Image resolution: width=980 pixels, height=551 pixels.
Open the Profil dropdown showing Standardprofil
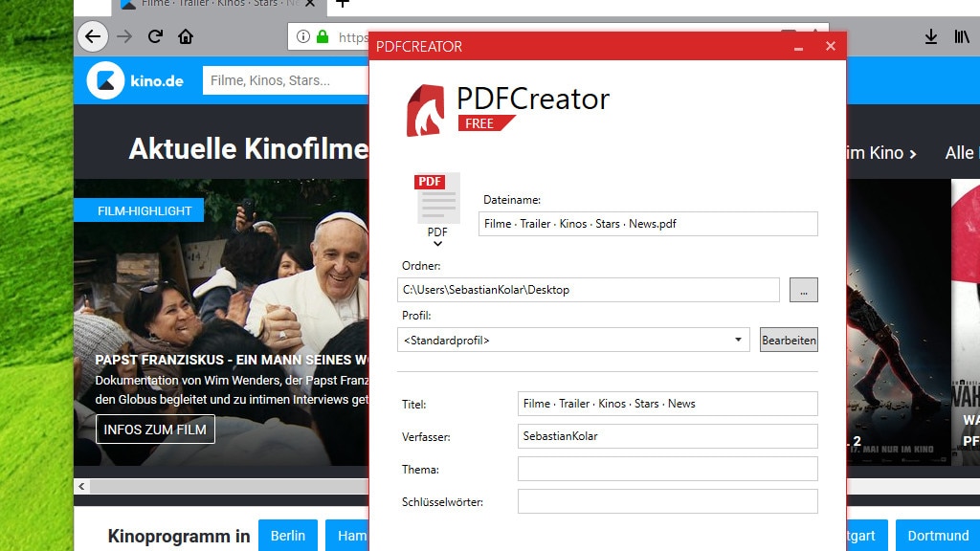(574, 340)
